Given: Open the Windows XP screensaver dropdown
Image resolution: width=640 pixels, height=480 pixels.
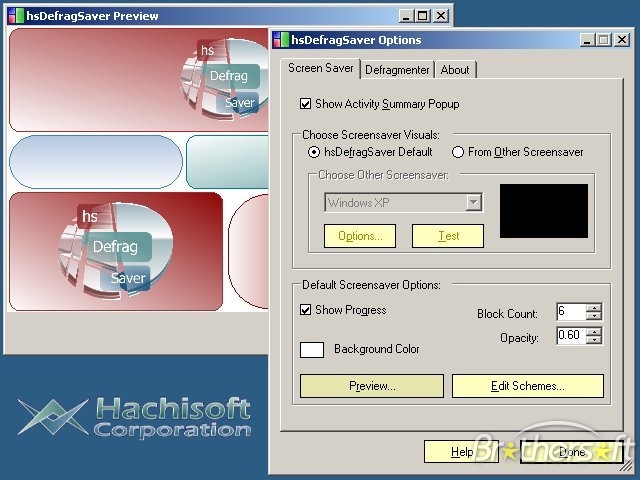Looking at the screenshot, I should (x=473, y=202).
